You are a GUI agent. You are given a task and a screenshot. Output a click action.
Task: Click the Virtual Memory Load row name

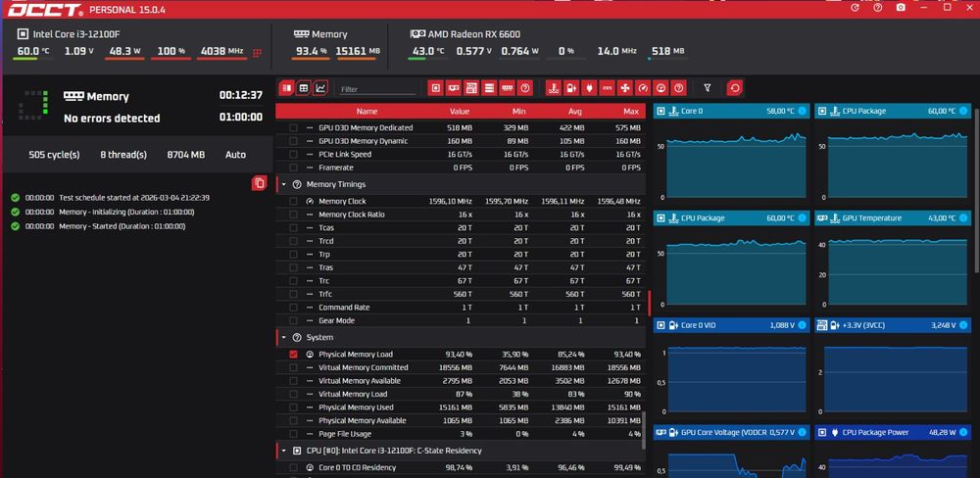point(353,395)
